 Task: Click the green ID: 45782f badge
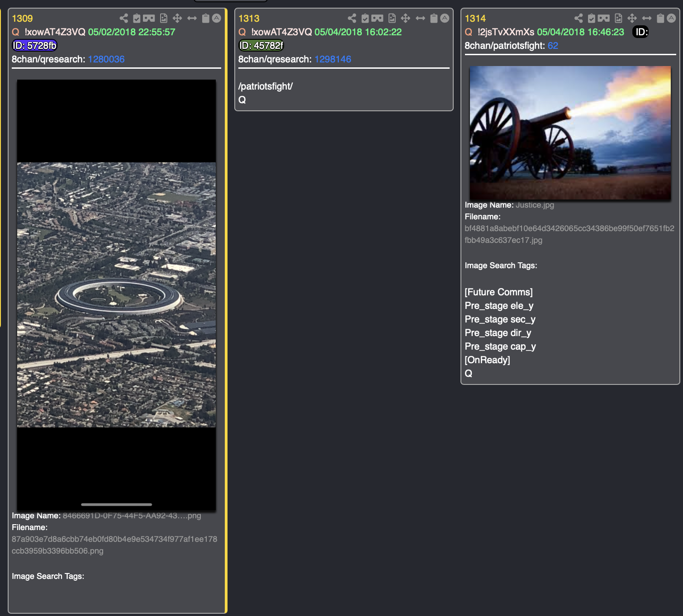(x=261, y=46)
